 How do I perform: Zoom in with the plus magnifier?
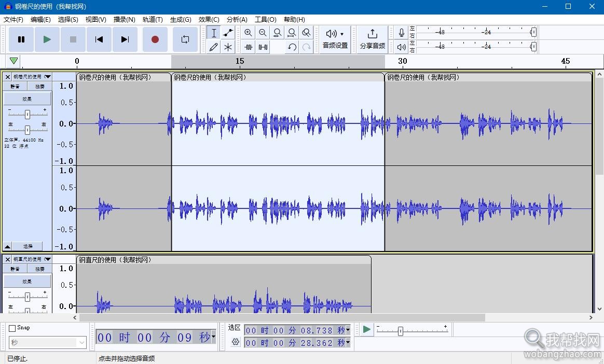tap(249, 33)
